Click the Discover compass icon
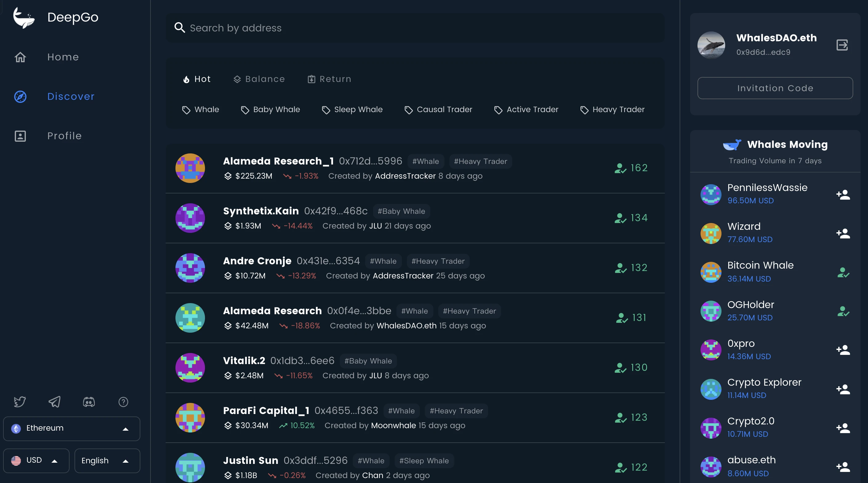Image resolution: width=868 pixels, height=483 pixels. (20, 96)
